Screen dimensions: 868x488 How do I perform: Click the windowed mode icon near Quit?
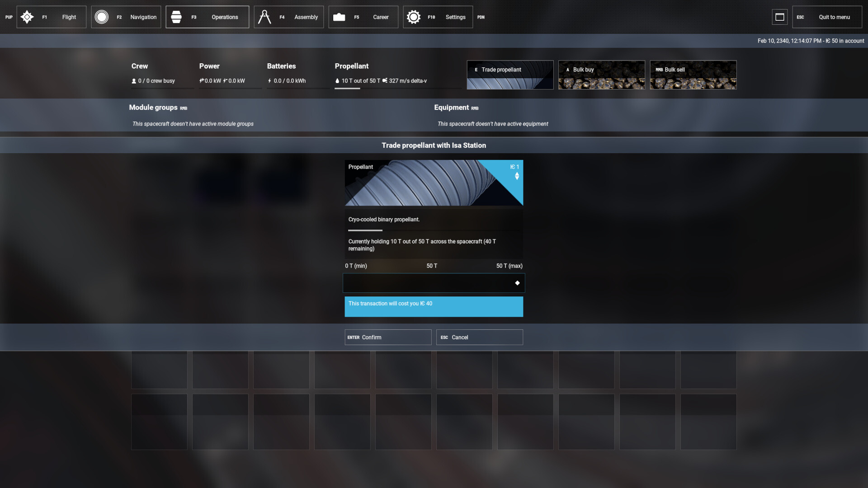[x=779, y=17]
